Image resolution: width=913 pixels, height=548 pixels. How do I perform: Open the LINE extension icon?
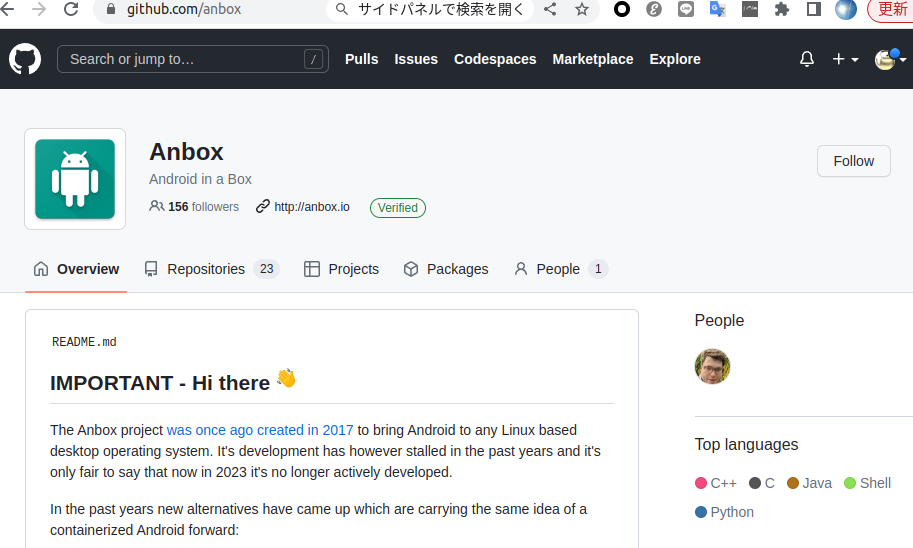click(x=686, y=9)
